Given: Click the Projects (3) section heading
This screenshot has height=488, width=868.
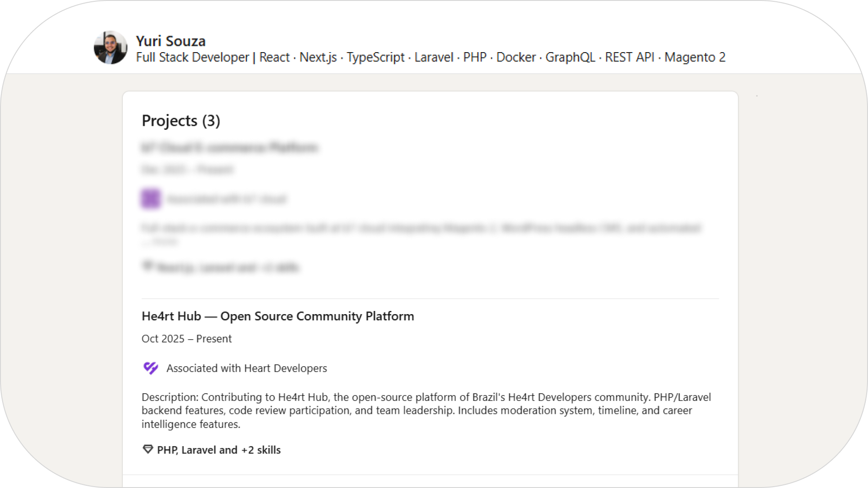Looking at the screenshot, I should [x=181, y=121].
